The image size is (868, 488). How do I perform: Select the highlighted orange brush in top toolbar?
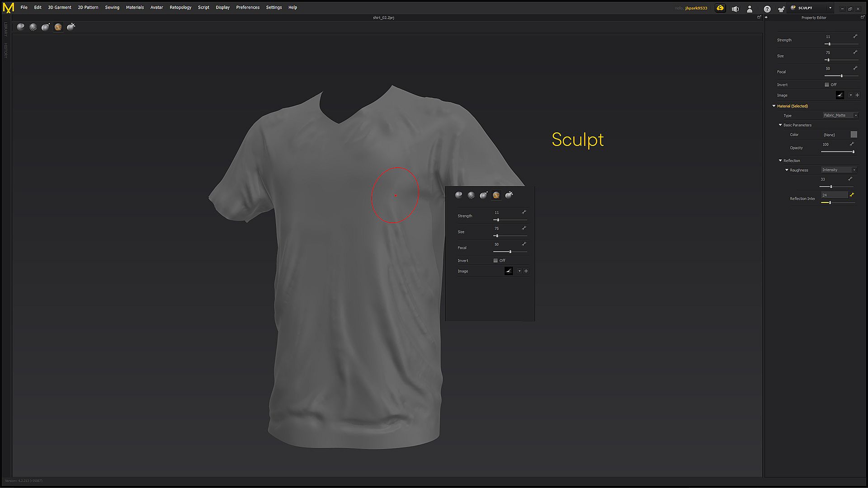(x=58, y=27)
